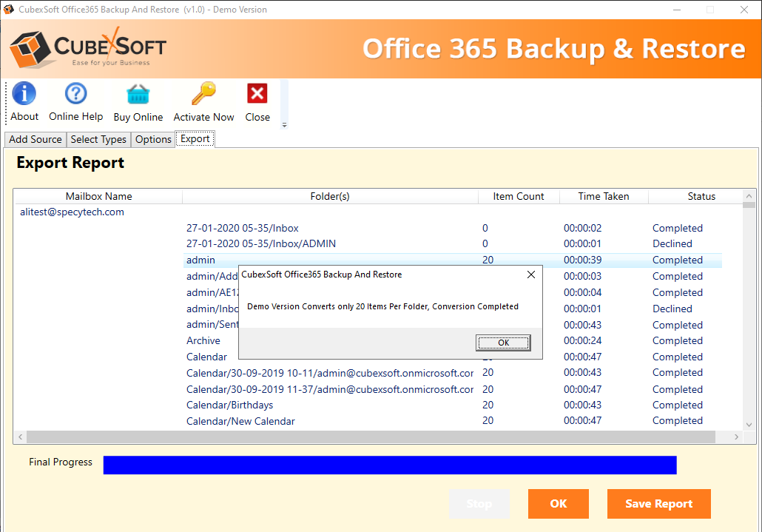Click the horizontal scrollbar thumb

pos(371,437)
